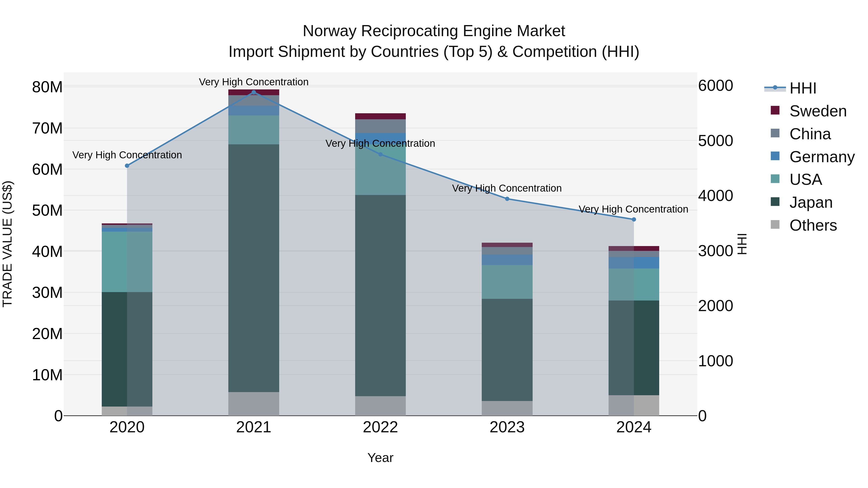
Task: Click the 2021 x-axis label
Action: pos(254,427)
